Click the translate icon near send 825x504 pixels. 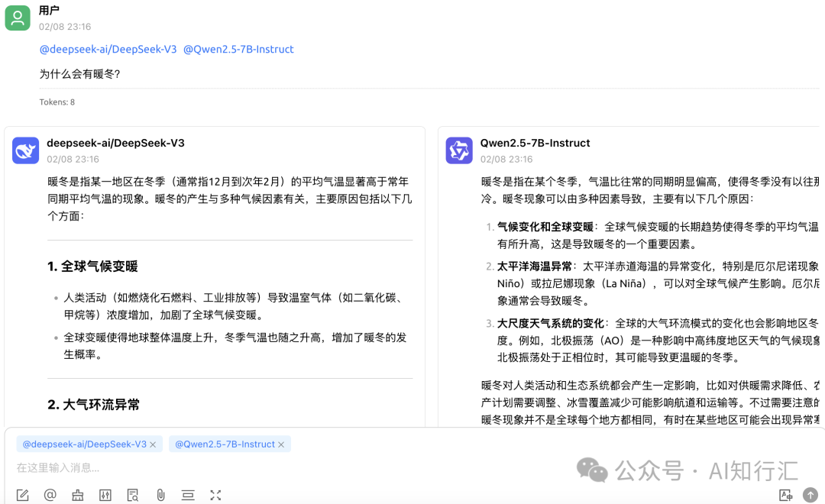click(785, 495)
